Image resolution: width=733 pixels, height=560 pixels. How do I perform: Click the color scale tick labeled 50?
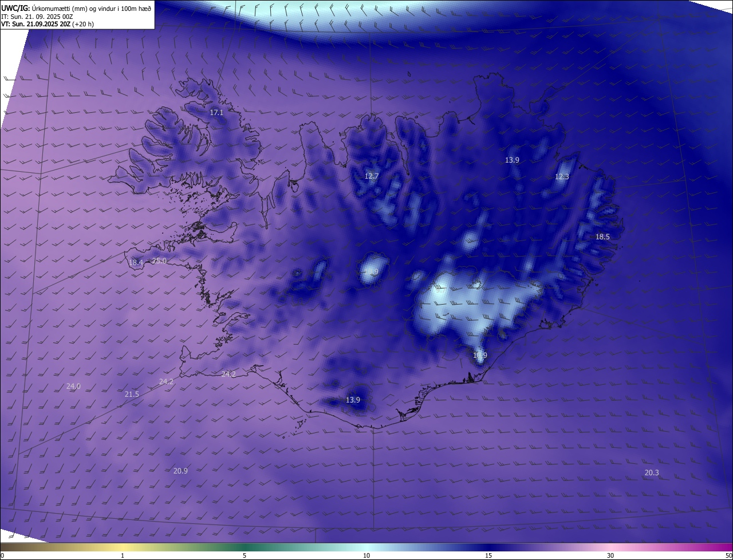tap(728, 555)
